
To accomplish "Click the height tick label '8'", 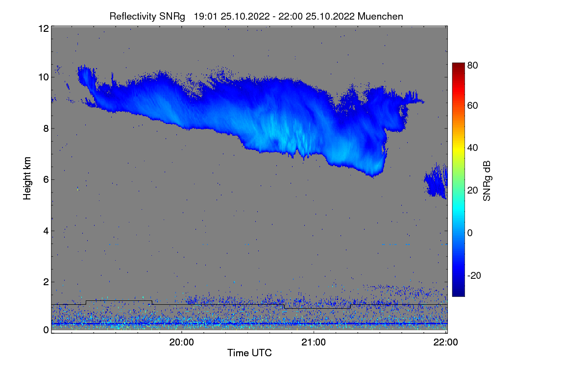I will coord(46,128).
